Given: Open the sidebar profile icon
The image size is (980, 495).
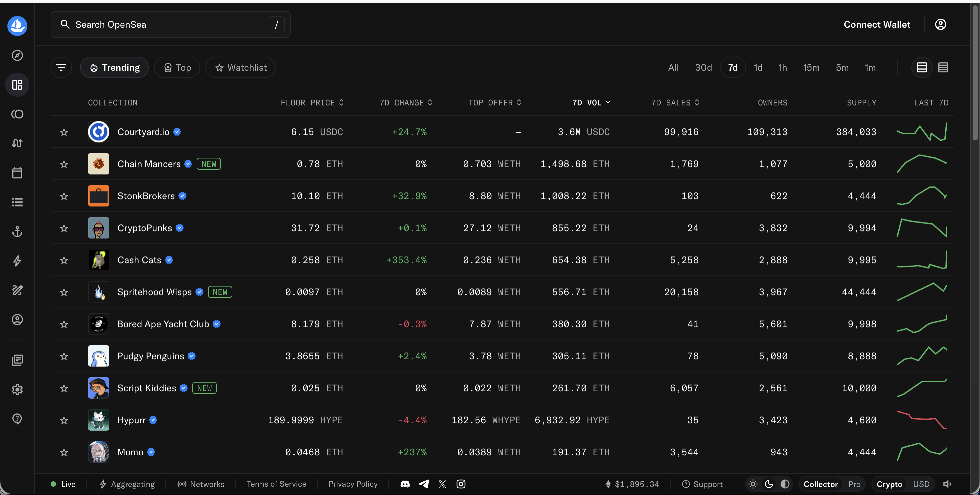Looking at the screenshot, I should [x=17, y=320].
